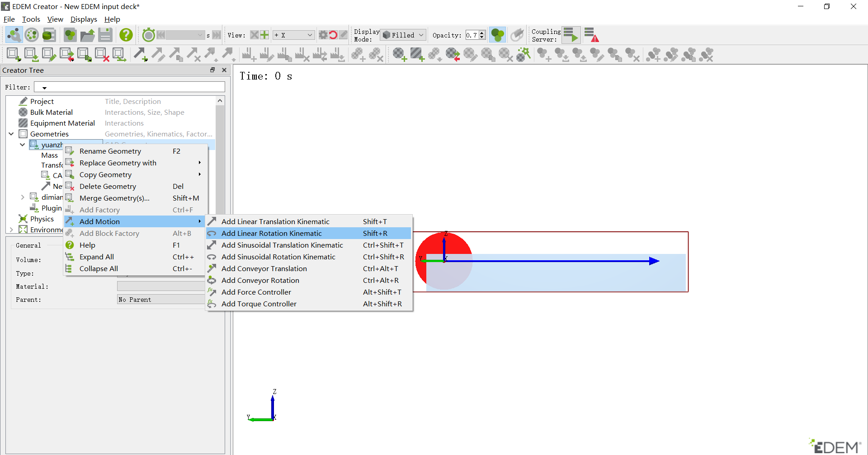Choose Delete Geometry from context menu
Screen dimensions: 868x455
click(136, 186)
